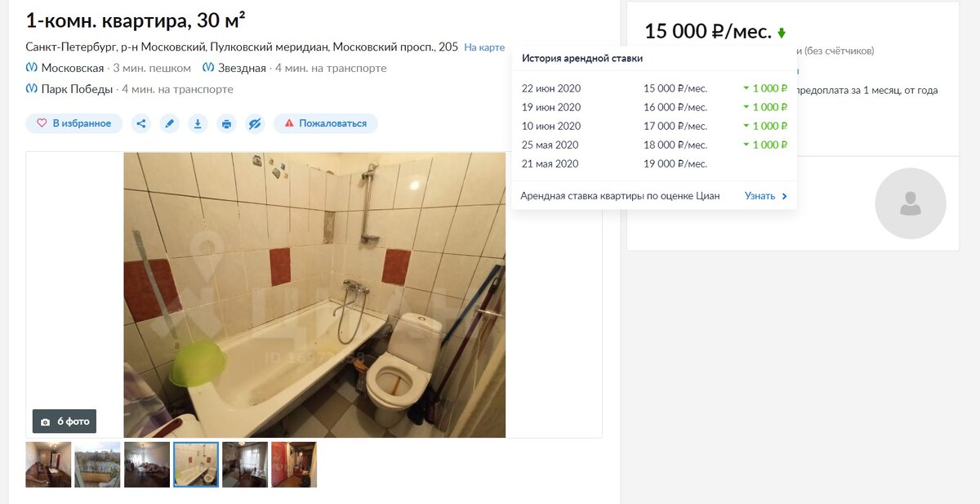Select the last hallway thumbnail
This screenshot has height=504, width=980.
[x=294, y=465]
